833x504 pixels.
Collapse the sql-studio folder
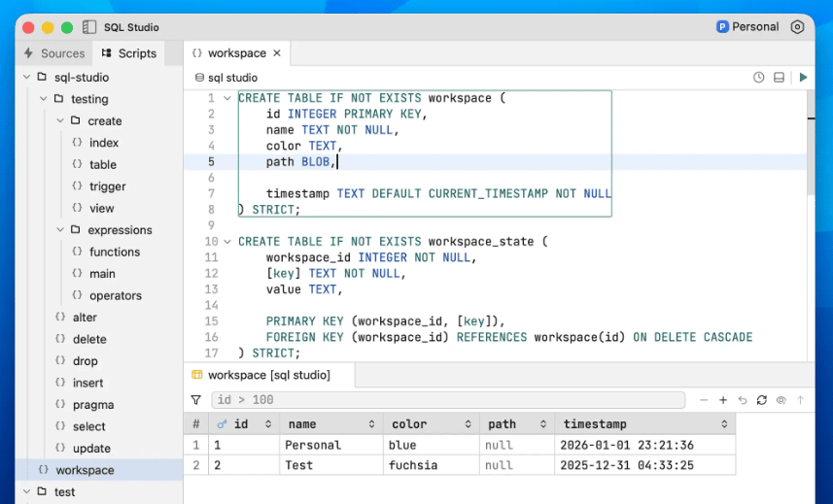(26, 78)
